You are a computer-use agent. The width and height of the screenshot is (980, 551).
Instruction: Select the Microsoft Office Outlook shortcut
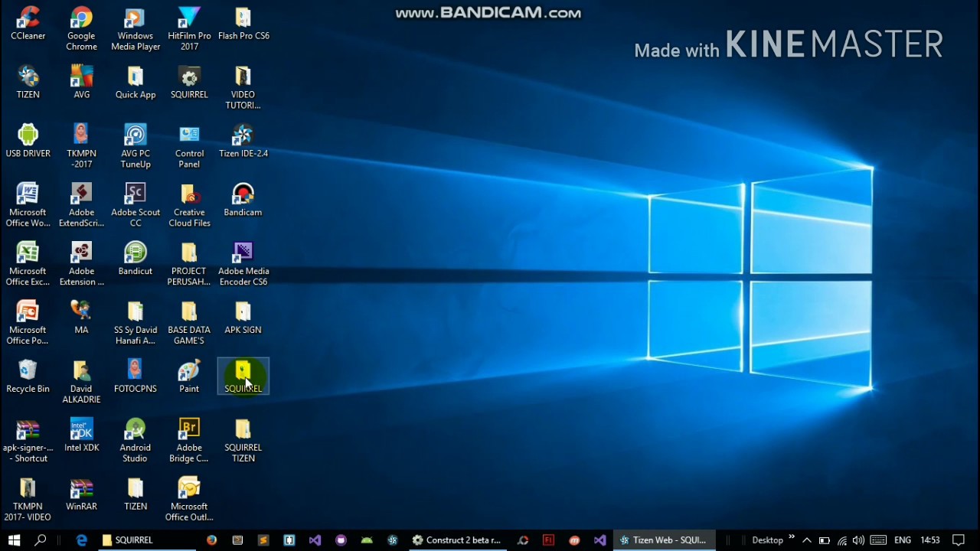coord(189,500)
